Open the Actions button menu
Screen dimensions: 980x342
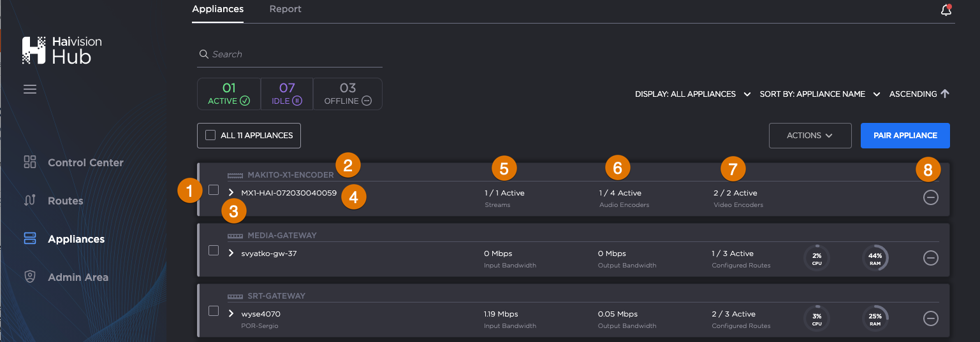tap(810, 136)
